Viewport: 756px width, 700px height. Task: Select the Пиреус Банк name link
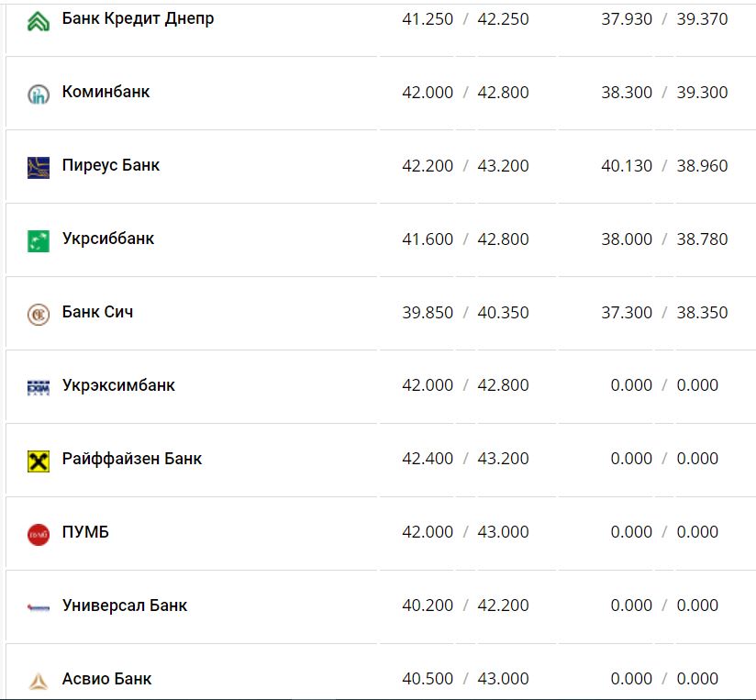pos(111,165)
